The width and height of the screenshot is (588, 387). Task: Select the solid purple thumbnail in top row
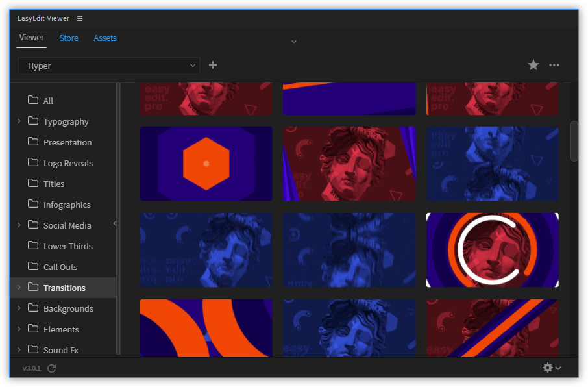pyautogui.click(x=349, y=99)
